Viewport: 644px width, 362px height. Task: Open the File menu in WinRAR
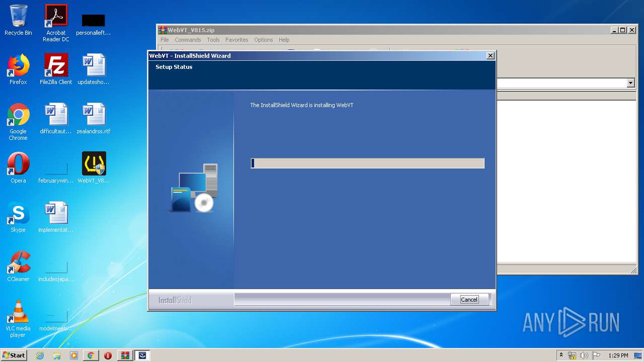(x=165, y=40)
